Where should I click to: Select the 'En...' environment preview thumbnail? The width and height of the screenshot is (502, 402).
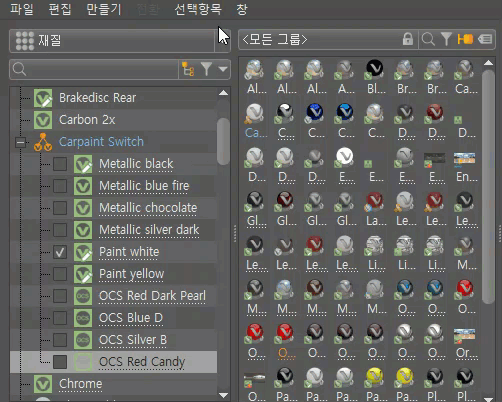465,159
